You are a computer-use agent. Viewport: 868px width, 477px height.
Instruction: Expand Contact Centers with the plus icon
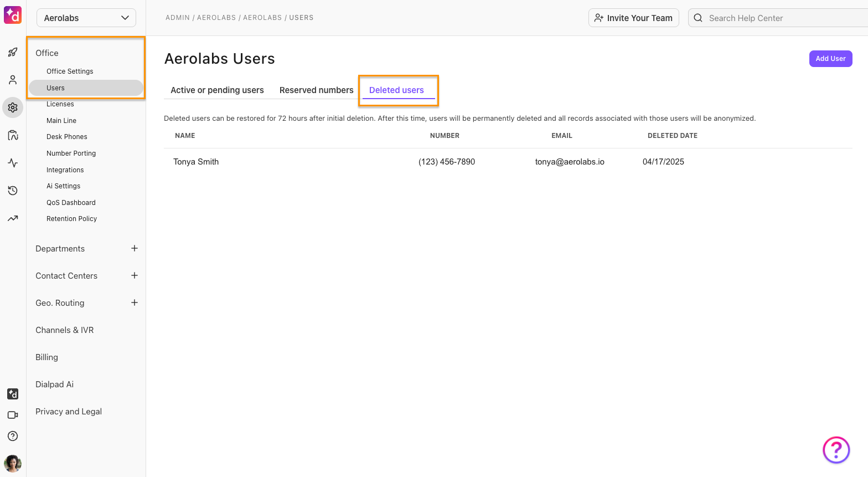(x=135, y=275)
